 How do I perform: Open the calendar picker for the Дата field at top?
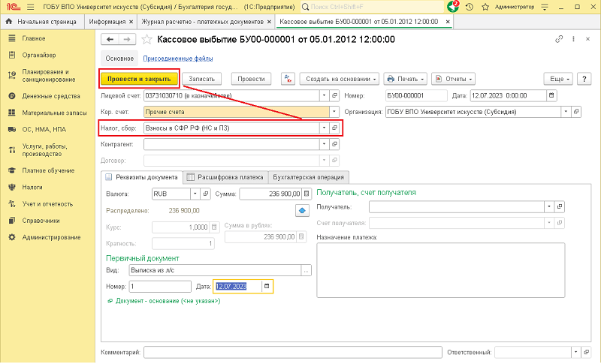tap(551, 95)
